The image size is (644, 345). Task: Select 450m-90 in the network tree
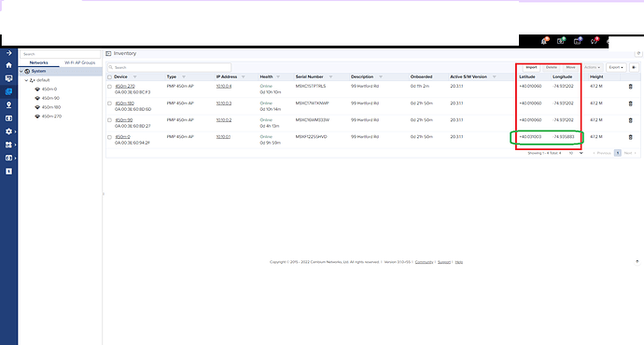coord(50,98)
